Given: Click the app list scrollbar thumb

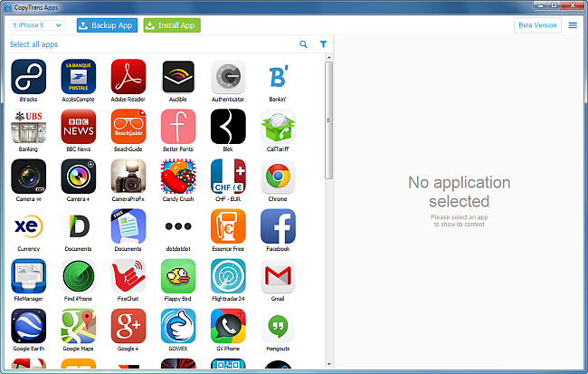Looking at the screenshot, I should click(x=329, y=120).
